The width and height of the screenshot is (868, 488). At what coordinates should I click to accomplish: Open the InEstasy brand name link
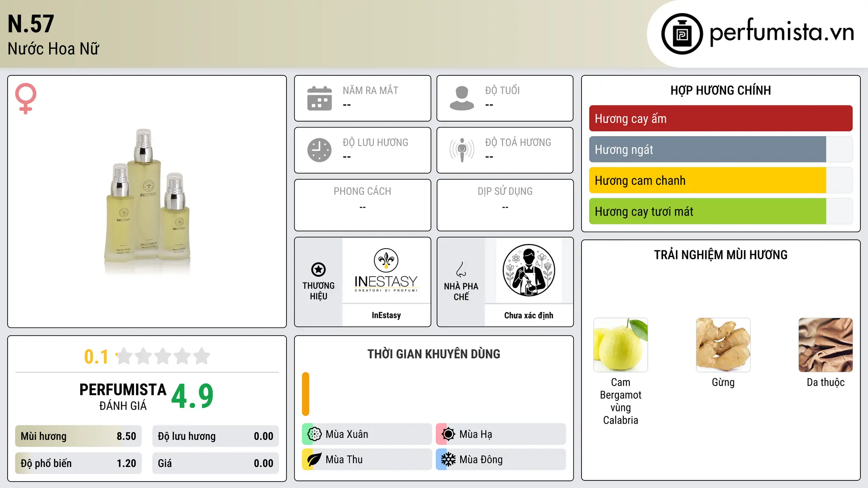(386, 315)
